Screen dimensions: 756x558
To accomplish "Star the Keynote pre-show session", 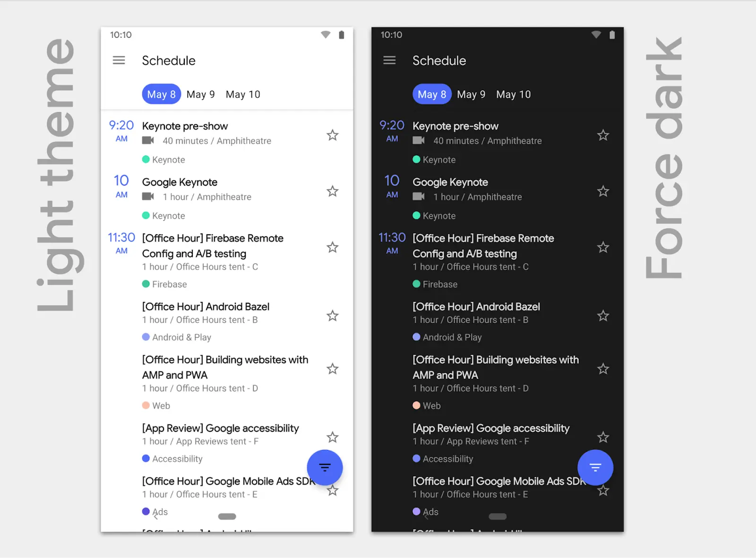I will click(x=332, y=135).
